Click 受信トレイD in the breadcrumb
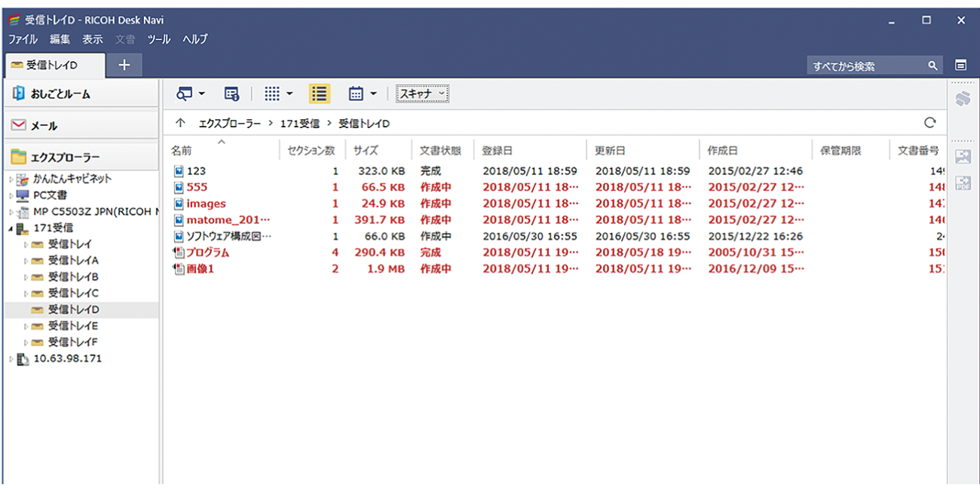 (364, 123)
